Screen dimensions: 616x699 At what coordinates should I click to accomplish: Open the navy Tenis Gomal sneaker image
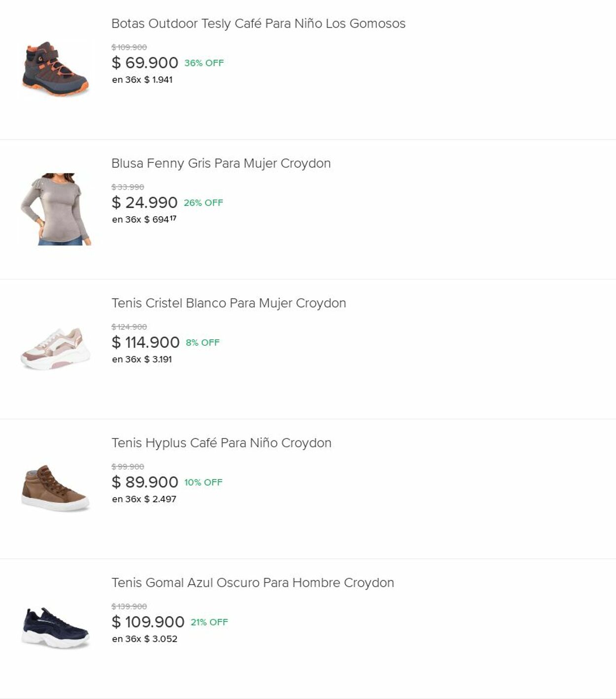(55, 628)
